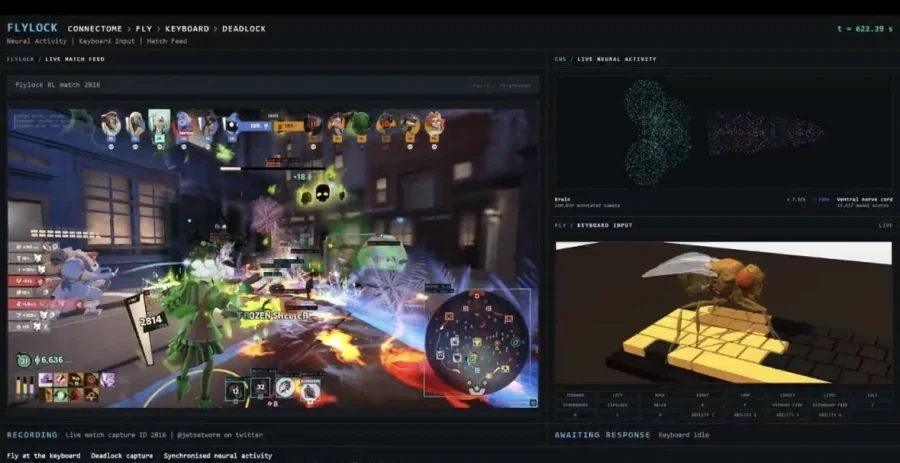Click the 2814 damage number marker
Image resolution: width=900 pixels, height=463 pixels.
(x=153, y=321)
